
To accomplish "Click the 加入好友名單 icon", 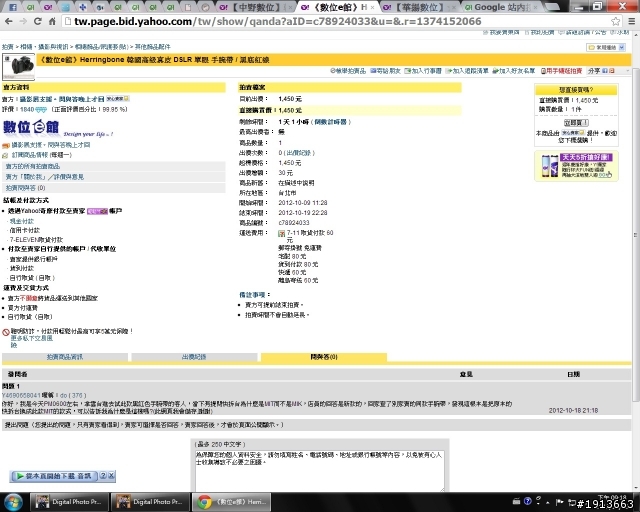I will click(x=496, y=71).
